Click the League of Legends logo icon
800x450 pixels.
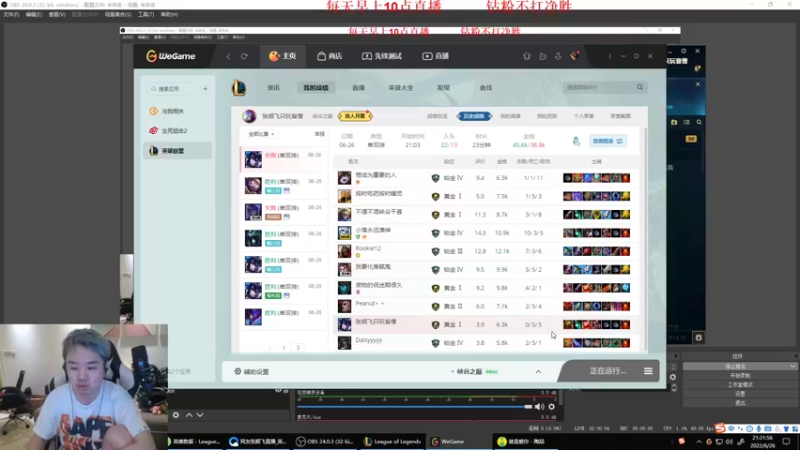pyautogui.click(x=239, y=88)
